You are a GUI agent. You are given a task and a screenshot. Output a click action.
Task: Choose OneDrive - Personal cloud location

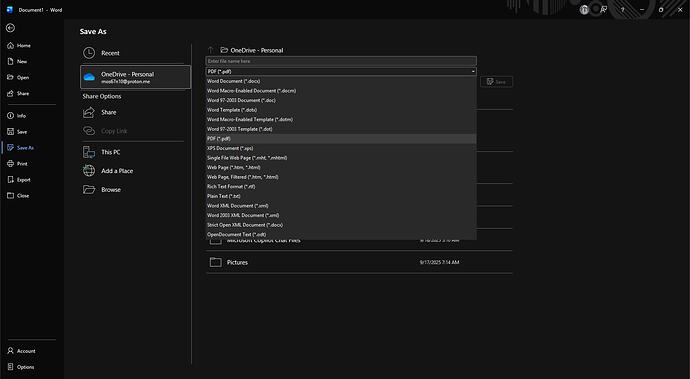pos(136,77)
